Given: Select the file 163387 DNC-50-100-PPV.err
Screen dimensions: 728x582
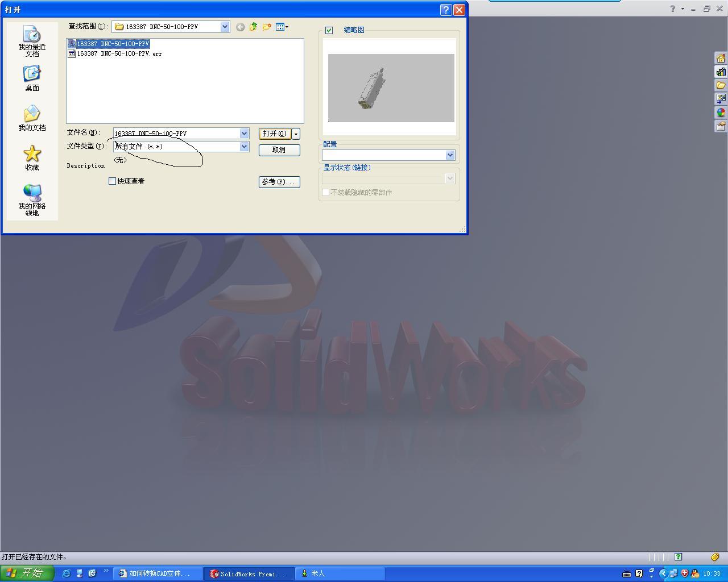Looking at the screenshot, I should pyautogui.click(x=115, y=53).
